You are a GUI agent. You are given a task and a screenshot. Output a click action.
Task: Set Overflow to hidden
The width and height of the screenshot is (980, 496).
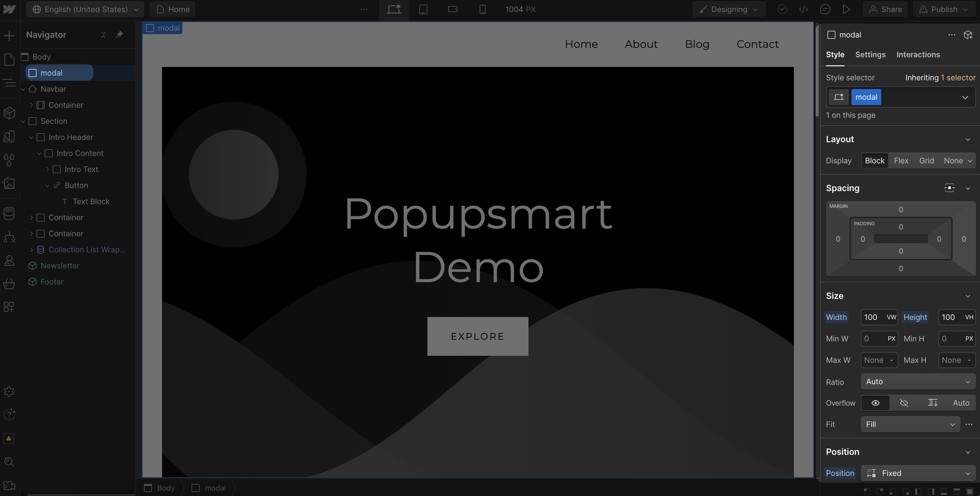click(904, 403)
